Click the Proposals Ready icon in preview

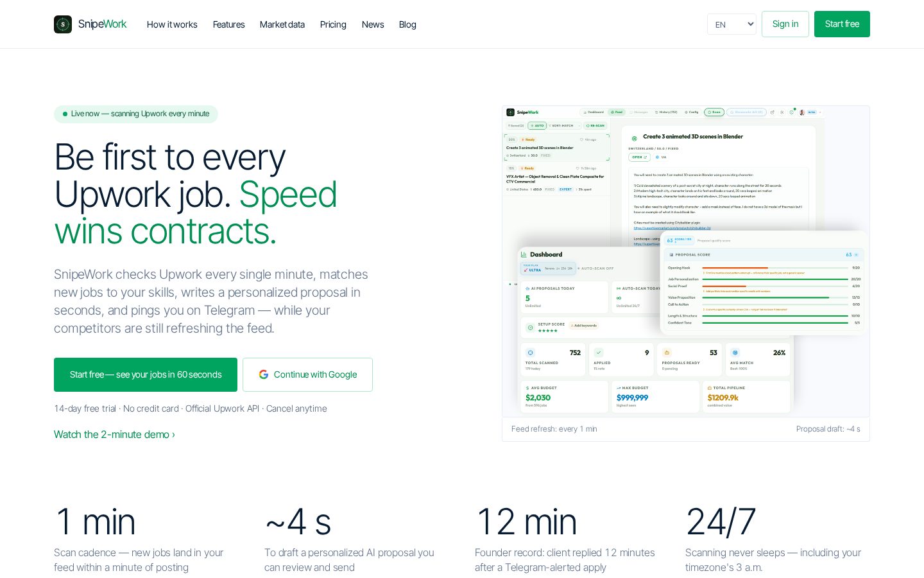pyautogui.click(x=667, y=353)
